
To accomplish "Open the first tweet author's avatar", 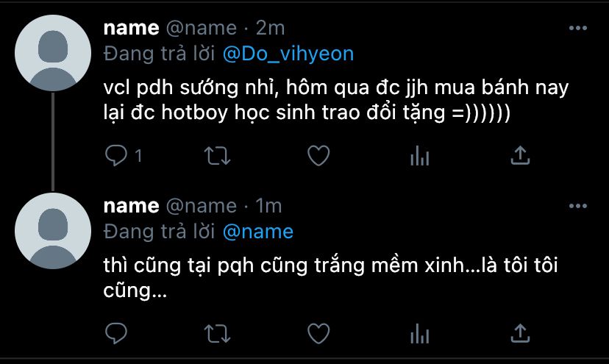I will (53, 53).
